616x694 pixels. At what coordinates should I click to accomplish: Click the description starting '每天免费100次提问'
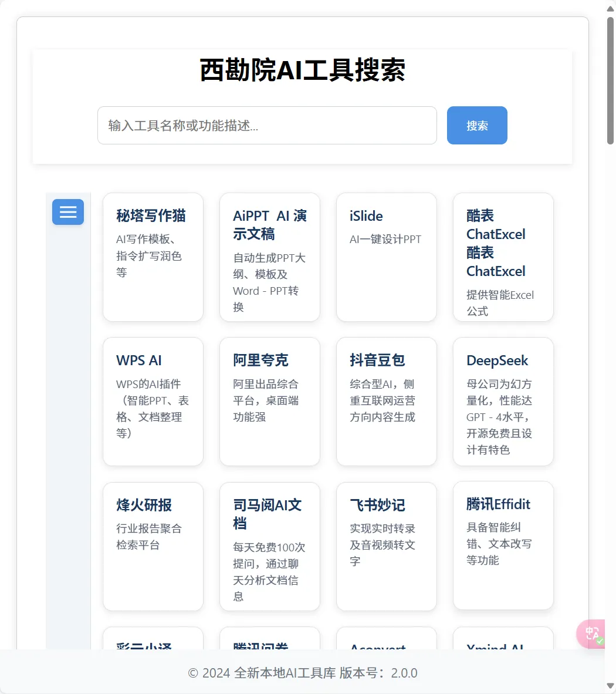(x=269, y=572)
